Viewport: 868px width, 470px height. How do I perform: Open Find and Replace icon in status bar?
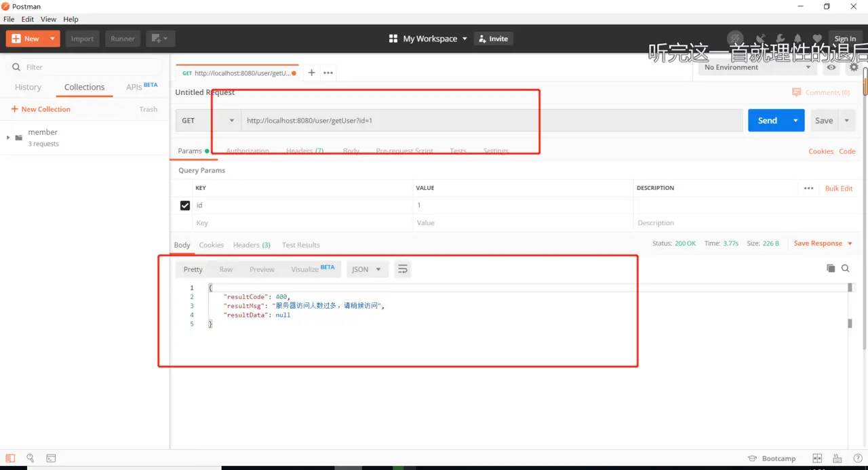click(31, 458)
